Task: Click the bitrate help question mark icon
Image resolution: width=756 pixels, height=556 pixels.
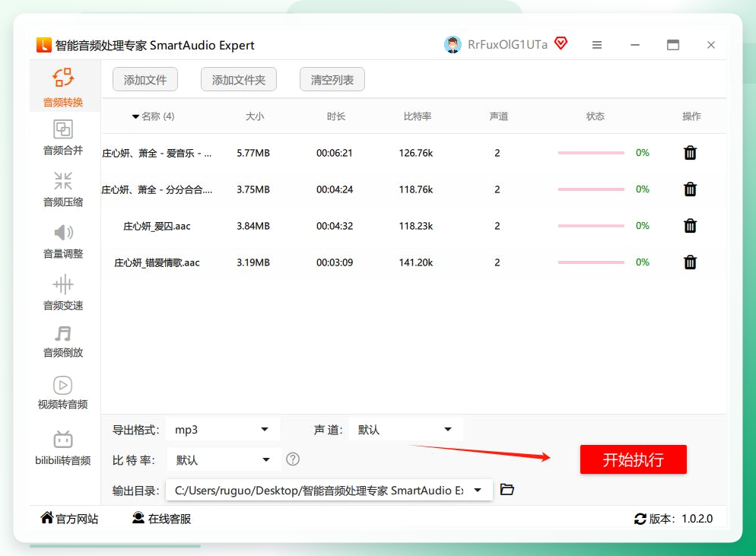Action: coord(293,459)
